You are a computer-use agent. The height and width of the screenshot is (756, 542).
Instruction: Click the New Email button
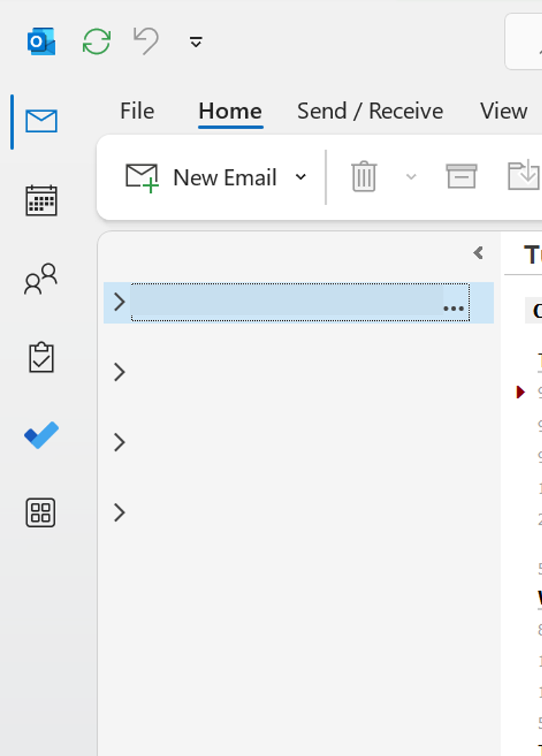tap(201, 177)
